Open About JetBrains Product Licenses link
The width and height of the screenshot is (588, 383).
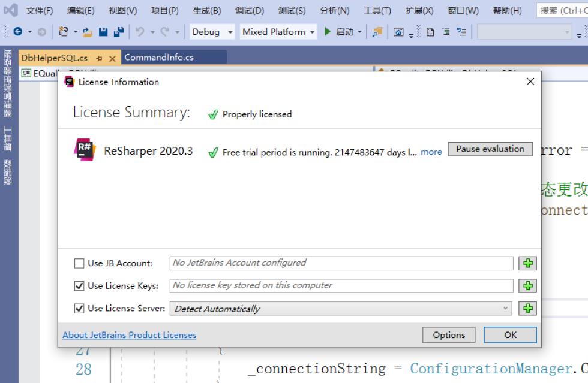130,335
